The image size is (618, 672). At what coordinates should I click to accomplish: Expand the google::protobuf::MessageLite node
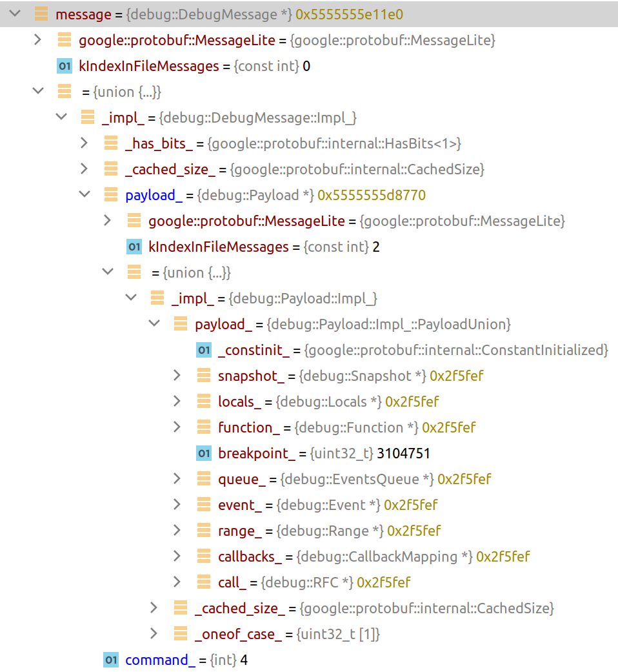click(36, 40)
